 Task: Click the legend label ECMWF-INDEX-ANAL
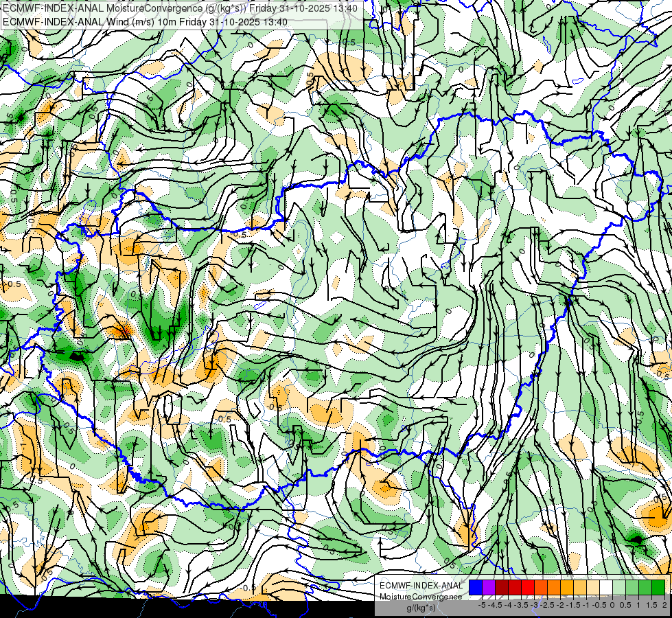pyautogui.click(x=421, y=586)
